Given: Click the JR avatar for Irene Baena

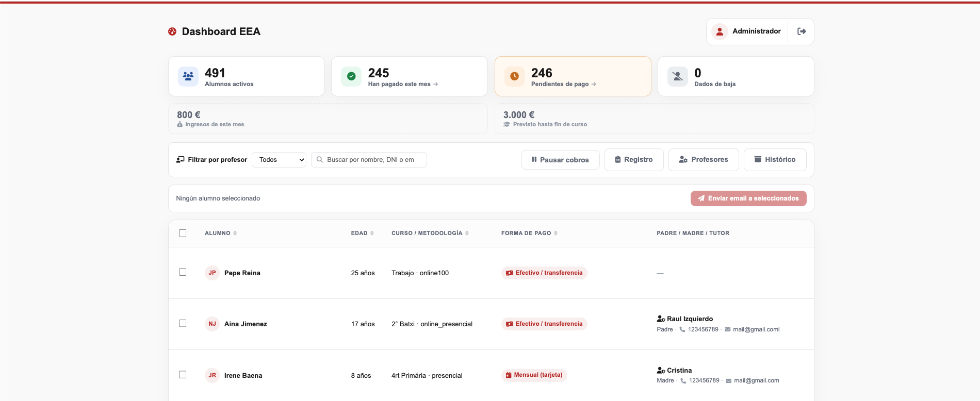Looking at the screenshot, I should 212,375.
